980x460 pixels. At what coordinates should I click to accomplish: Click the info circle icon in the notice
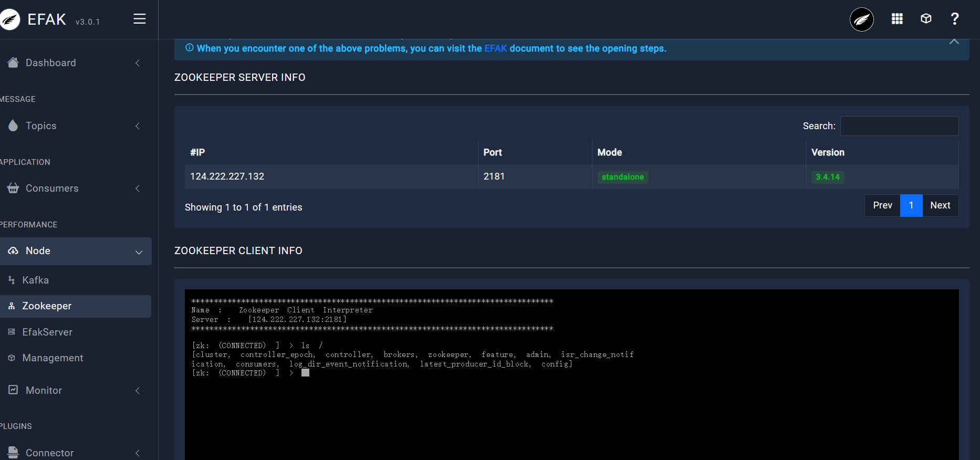[x=190, y=48]
